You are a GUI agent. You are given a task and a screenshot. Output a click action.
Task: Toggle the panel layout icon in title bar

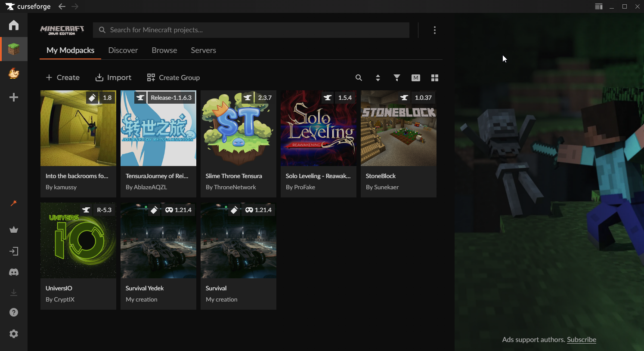[599, 6]
